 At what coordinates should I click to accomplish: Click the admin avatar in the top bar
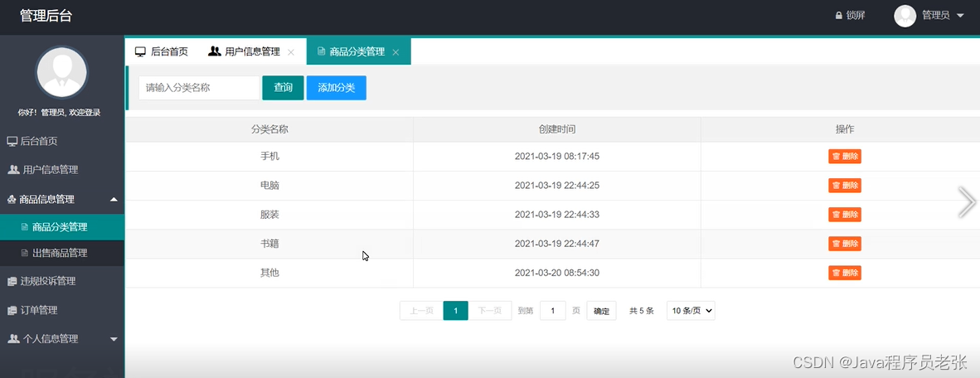[x=905, y=16]
